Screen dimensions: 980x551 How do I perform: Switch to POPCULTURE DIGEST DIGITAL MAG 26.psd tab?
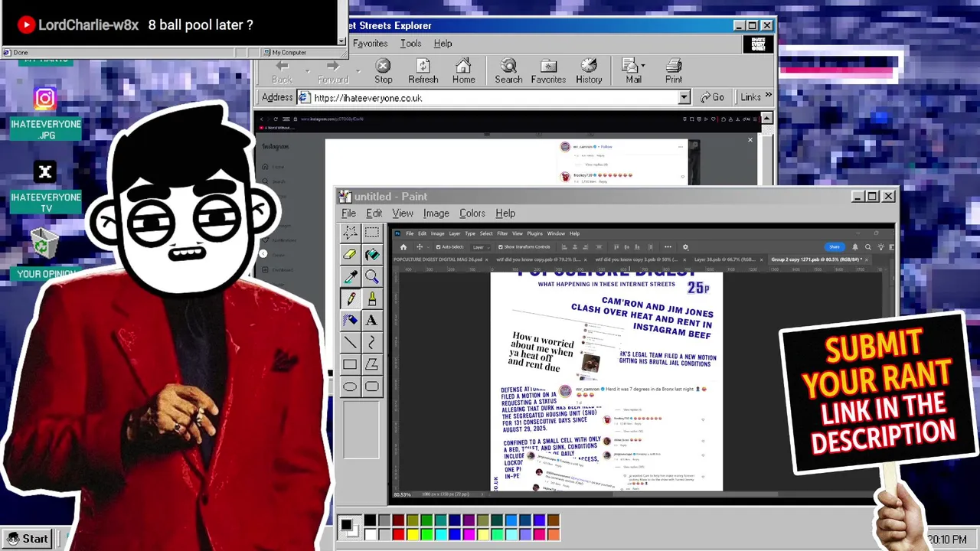[439, 259]
